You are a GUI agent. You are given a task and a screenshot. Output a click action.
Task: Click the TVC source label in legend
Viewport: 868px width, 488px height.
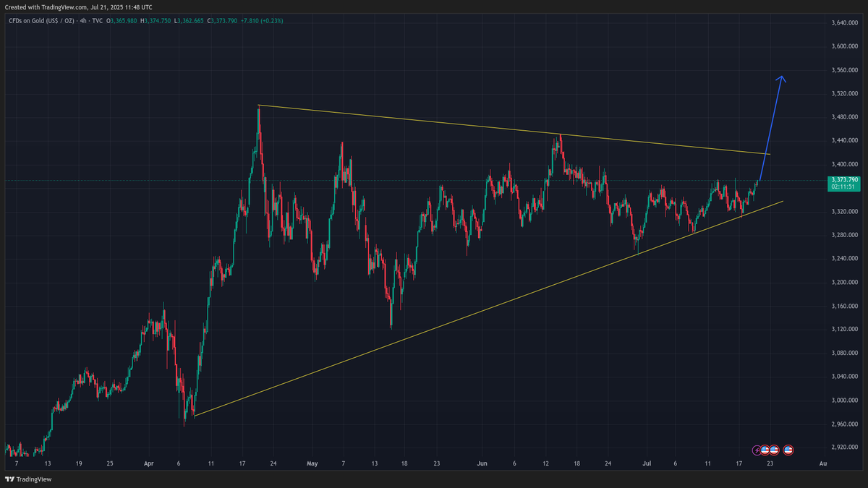tap(97, 20)
